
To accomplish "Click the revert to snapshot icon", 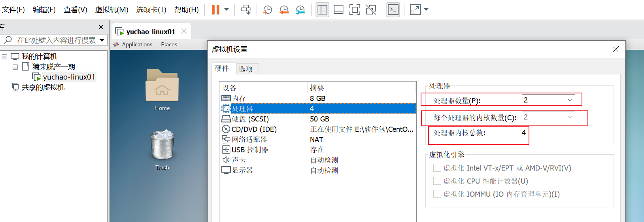I will tap(284, 10).
